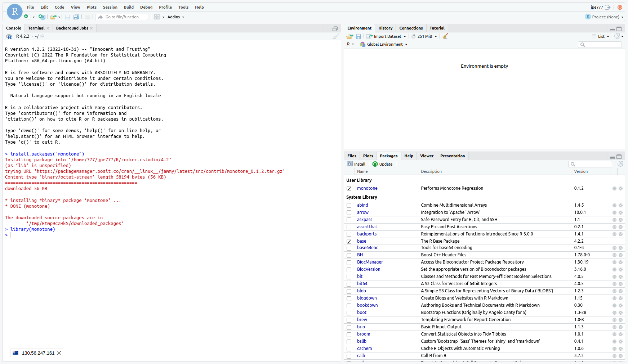628x364 pixels.
Task: Check the arrow package checkbox
Action: [349, 212]
